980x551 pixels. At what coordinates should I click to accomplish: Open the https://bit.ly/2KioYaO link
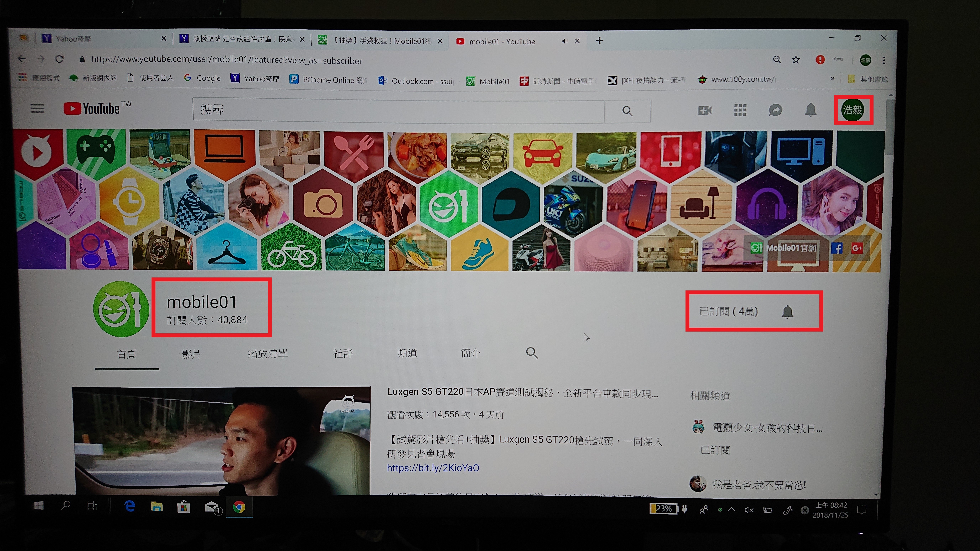pos(433,468)
